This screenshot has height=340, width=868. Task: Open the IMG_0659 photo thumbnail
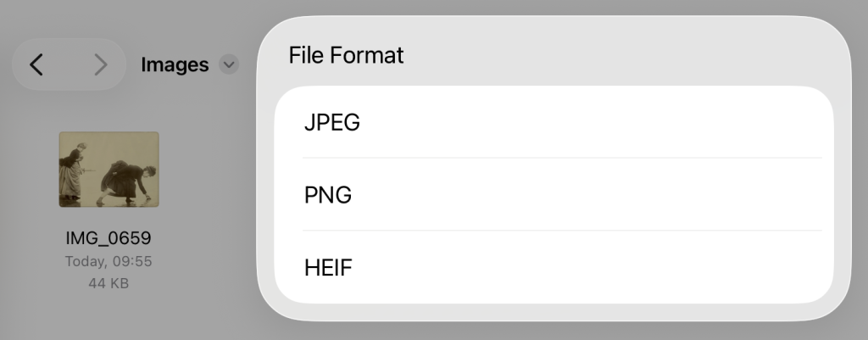pyautogui.click(x=108, y=169)
